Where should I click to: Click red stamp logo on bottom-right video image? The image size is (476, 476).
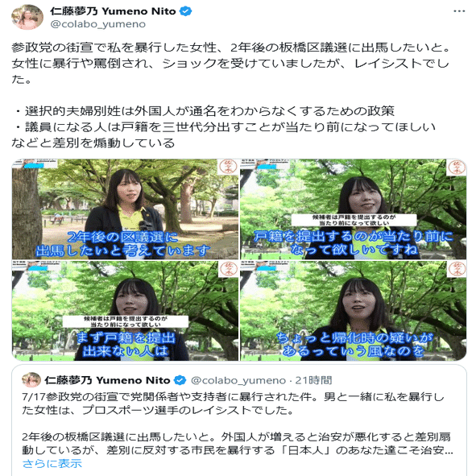[457, 269]
